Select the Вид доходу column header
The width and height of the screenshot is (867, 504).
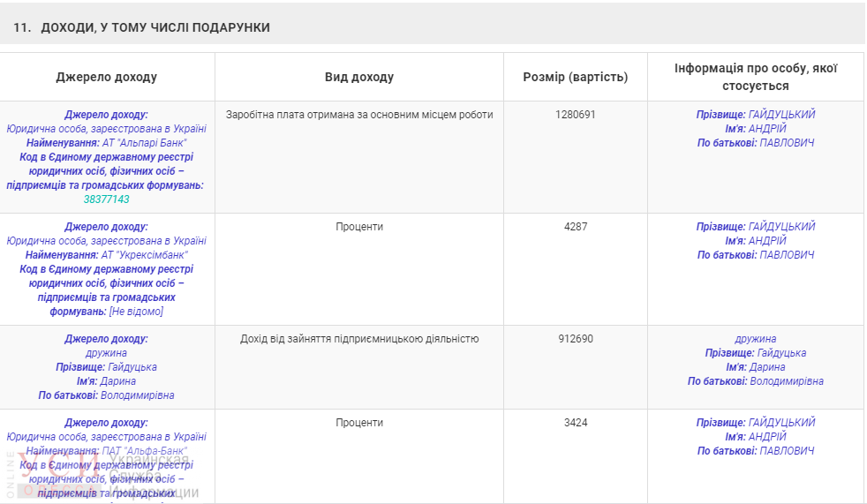click(358, 77)
